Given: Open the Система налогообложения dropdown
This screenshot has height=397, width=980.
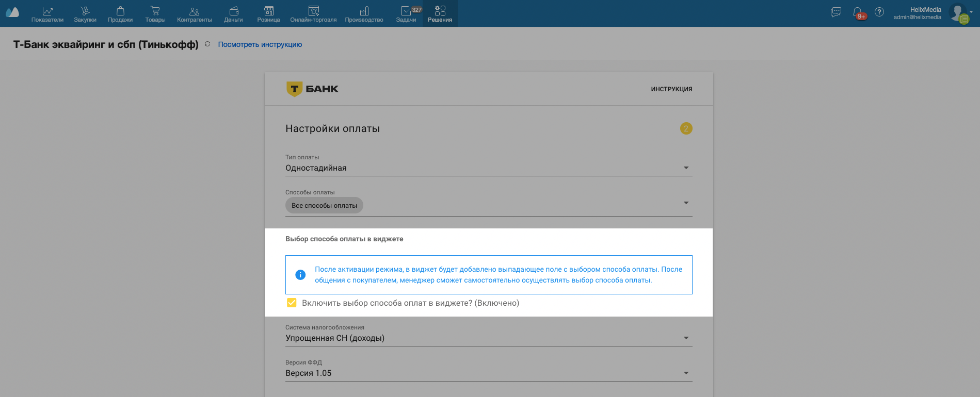Looking at the screenshot, I should click(686, 338).
